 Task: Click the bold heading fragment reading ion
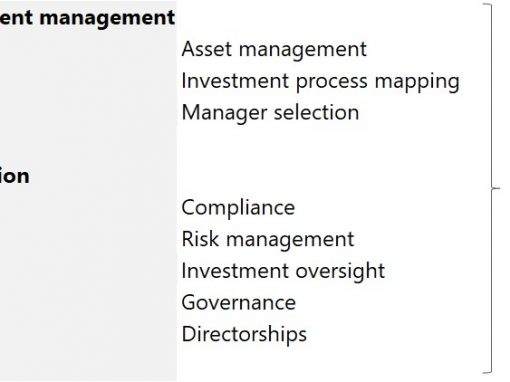pos(15,176)
